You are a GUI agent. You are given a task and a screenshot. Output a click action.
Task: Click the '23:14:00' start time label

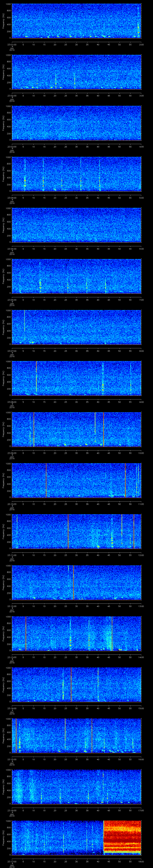[12, 708]
